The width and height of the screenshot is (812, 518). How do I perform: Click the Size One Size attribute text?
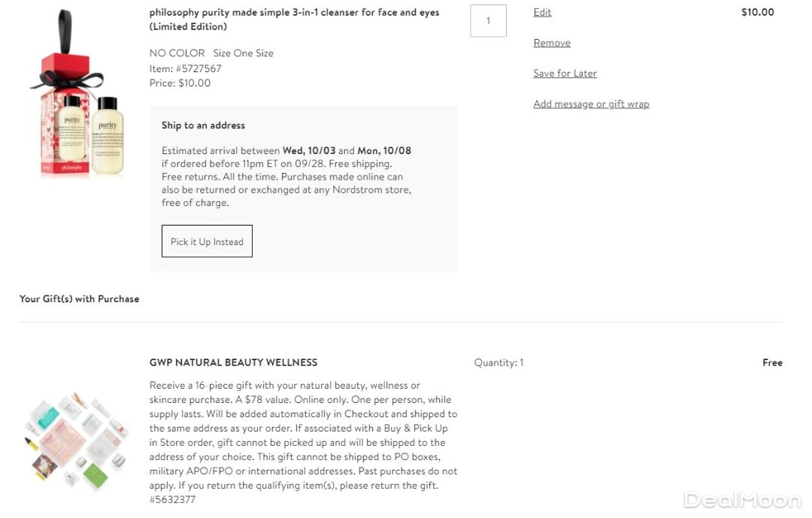pos(244,53)
